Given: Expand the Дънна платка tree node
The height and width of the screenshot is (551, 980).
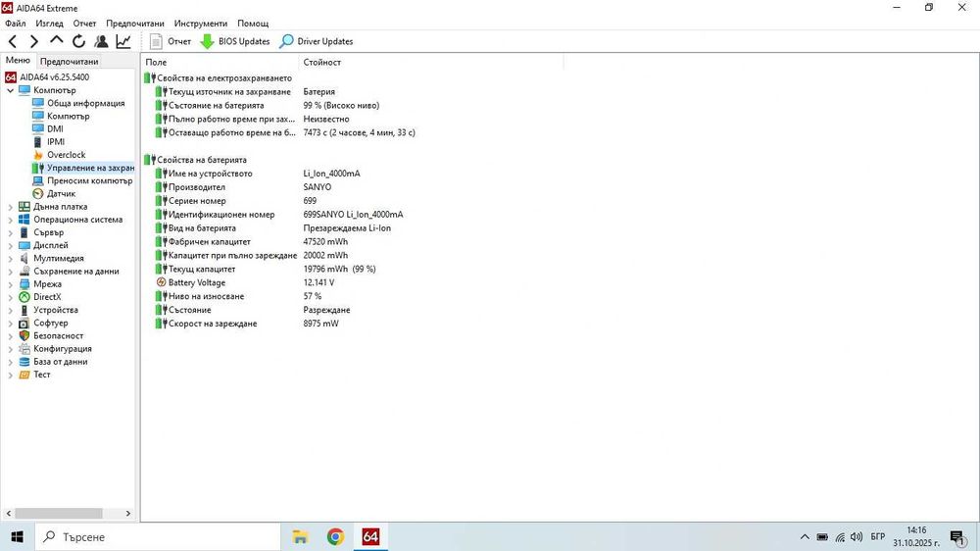Looking at the screenshot, I should pos(10,207).
